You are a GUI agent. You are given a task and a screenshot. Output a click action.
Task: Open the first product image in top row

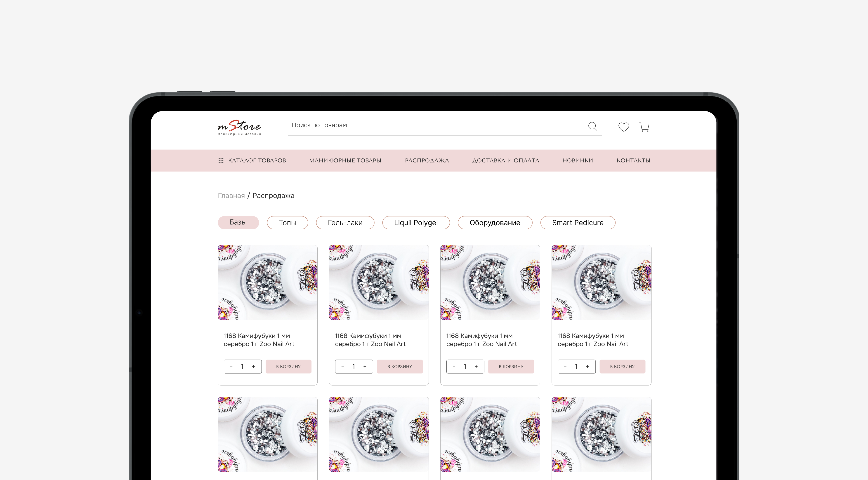tap(268, 282)
